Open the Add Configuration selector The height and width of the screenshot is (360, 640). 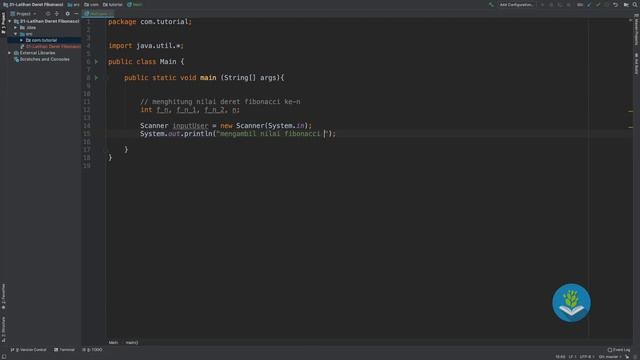click(x=516, y=5)
